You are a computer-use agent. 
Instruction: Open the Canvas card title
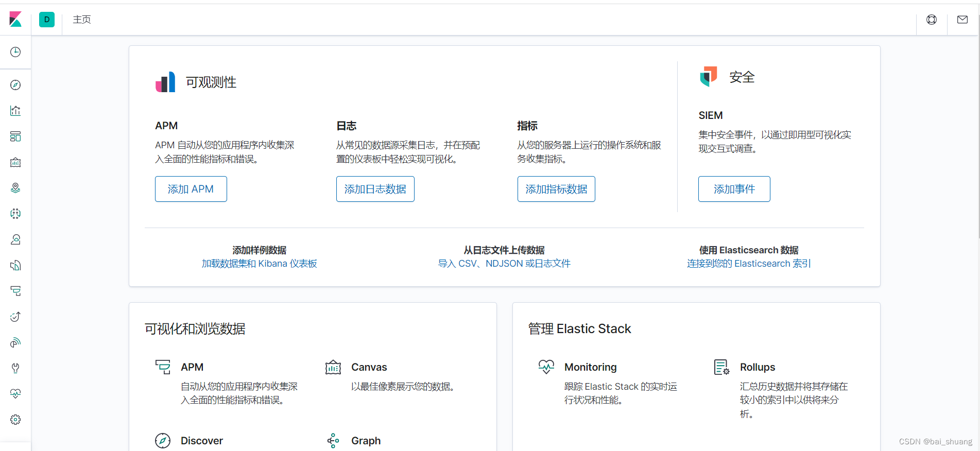tap(369, 367)
